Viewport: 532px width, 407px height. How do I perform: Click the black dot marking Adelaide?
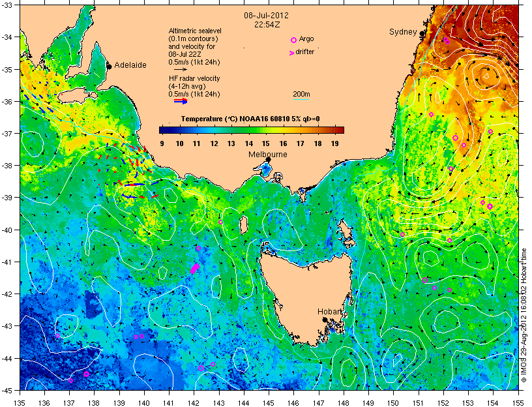click(x=110, y=66)
